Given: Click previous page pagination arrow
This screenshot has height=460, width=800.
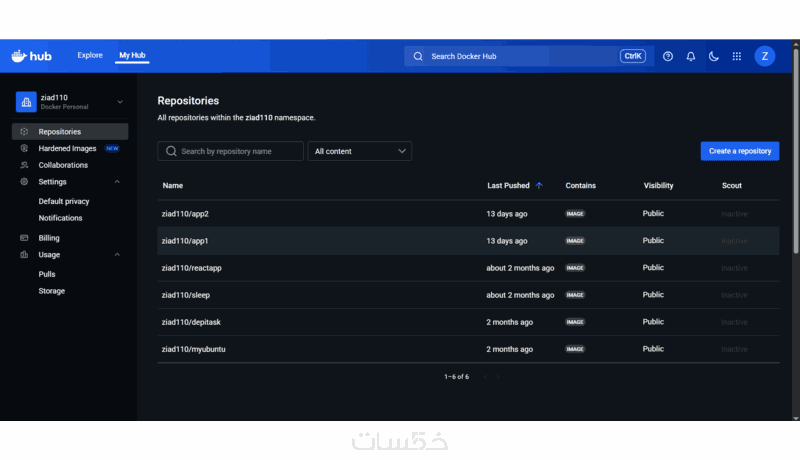Looking at the screenshot, I should click(485, 377).
